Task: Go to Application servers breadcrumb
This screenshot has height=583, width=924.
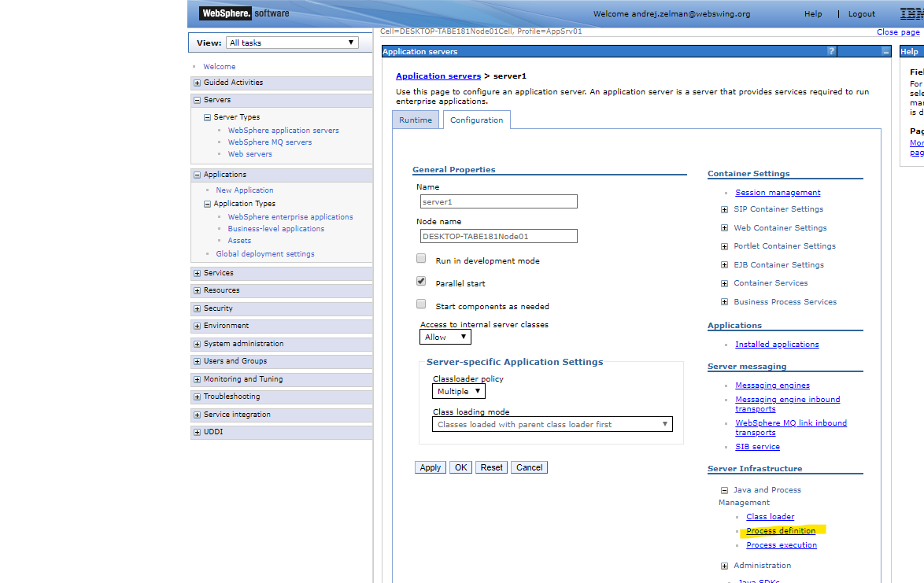Action: (x=438, y=76)
